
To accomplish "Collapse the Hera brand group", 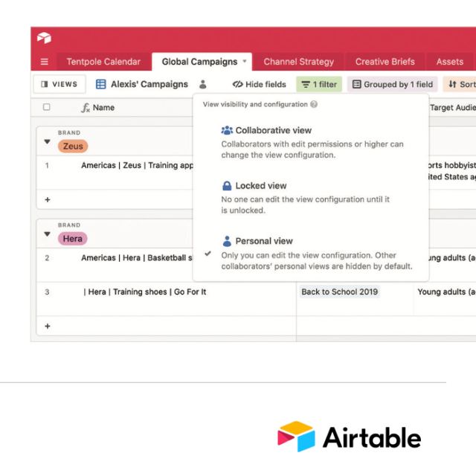I will point(47,234).
